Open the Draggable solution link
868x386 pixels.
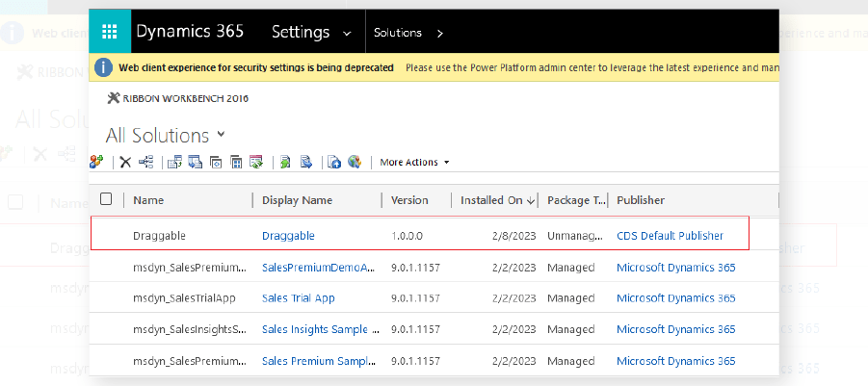point(288,236)
